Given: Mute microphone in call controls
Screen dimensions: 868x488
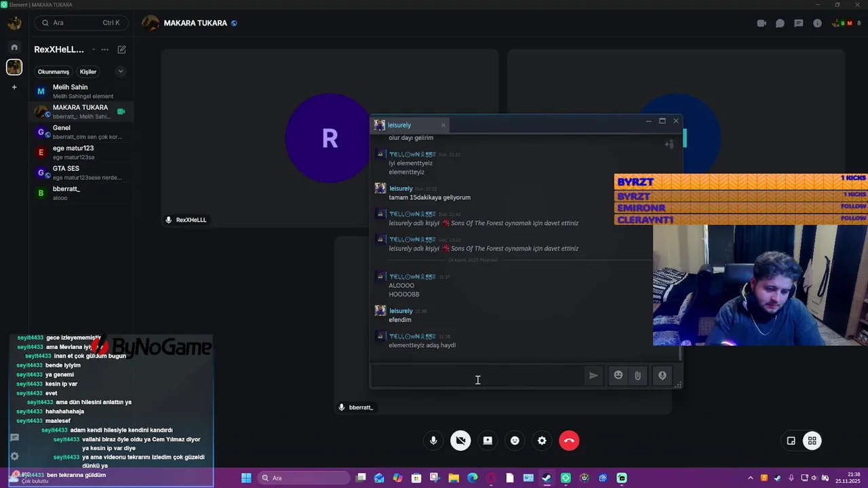Looking at the screenshot, I should coord(433,441).
